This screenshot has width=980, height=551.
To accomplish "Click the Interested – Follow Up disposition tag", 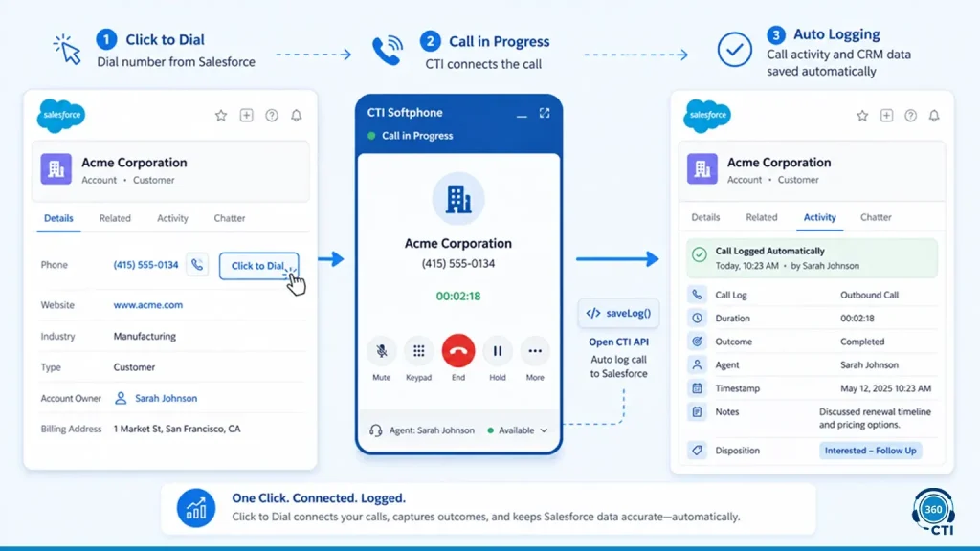I will pos(870,451).
